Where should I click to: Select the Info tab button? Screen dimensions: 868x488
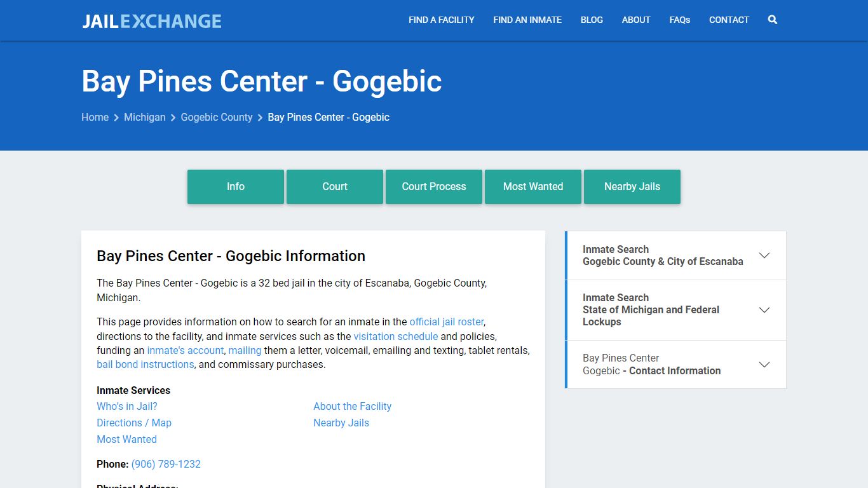pos(236,187)
